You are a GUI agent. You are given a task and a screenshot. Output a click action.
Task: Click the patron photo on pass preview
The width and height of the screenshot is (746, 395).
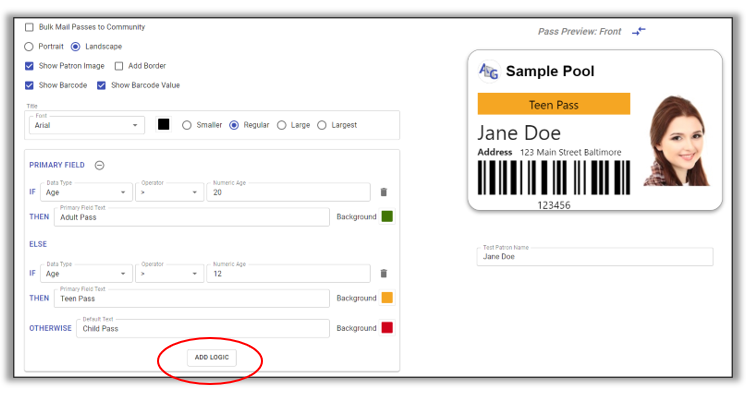pyautogui.click(x=677, y=141)
